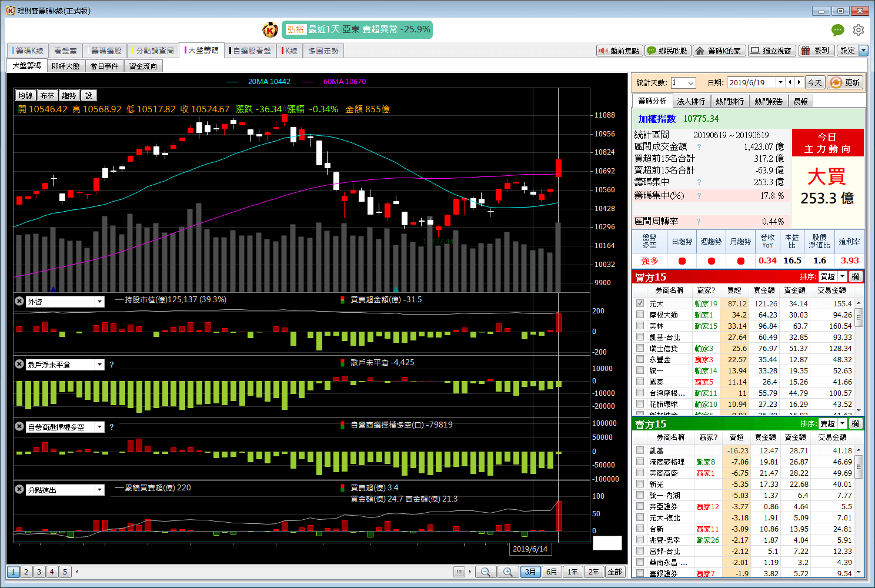Check the 台新 seller checkbox
875x588 pixels.
pos(640,529)
